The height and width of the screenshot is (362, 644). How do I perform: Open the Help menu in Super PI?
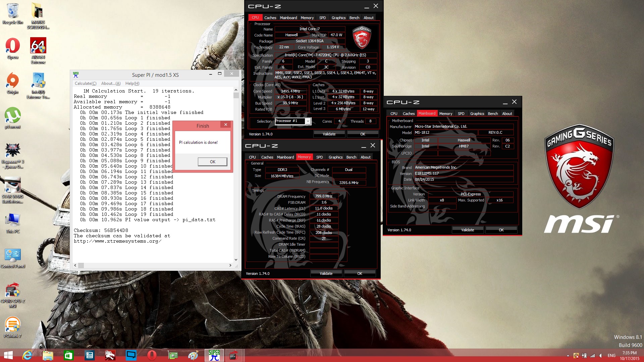point(132,83)
